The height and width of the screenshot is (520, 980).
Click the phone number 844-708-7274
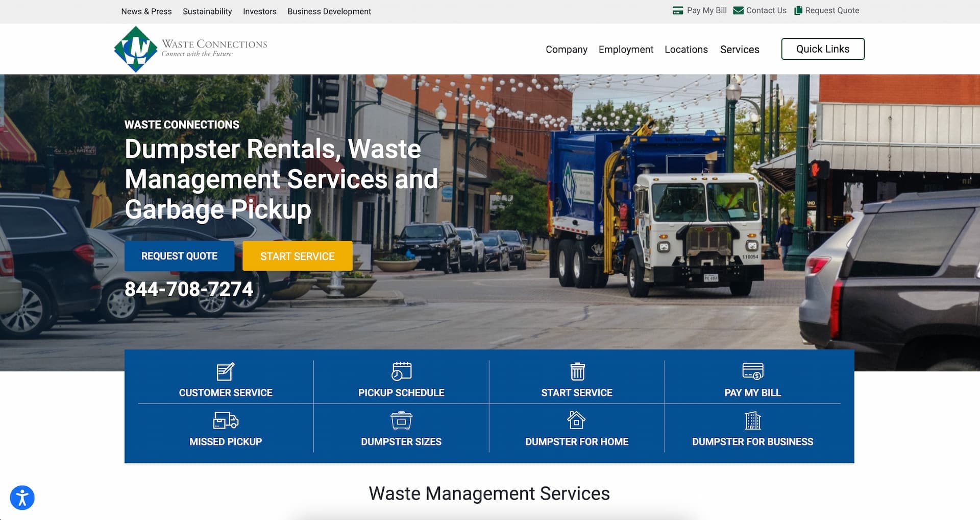point(189,289)
